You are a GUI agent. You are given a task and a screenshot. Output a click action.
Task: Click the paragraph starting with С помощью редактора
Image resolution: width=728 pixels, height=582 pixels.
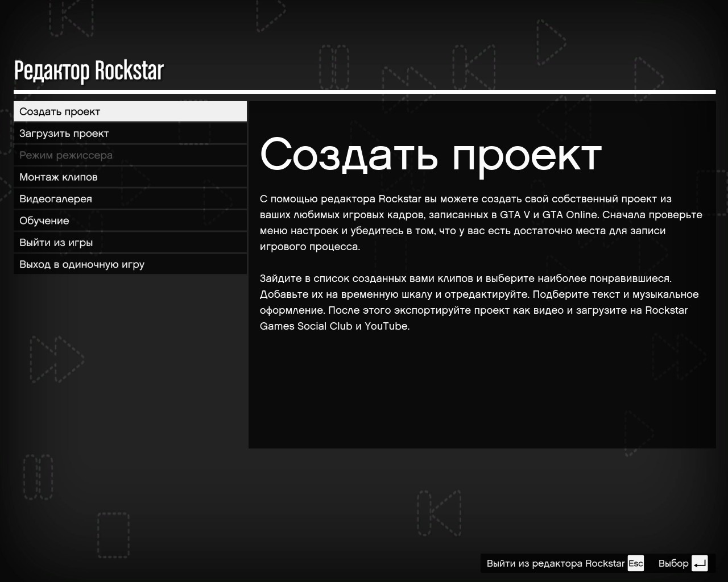(x=481, y=223)
